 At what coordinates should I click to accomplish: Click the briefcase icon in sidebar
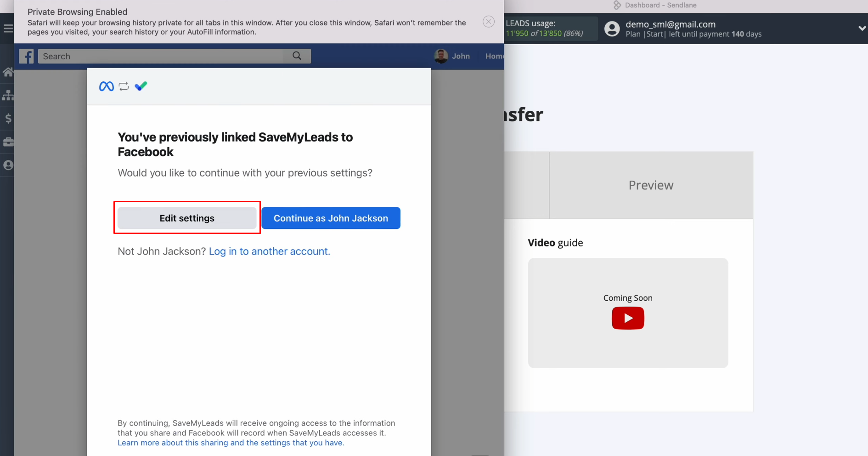tap(8, 142)
